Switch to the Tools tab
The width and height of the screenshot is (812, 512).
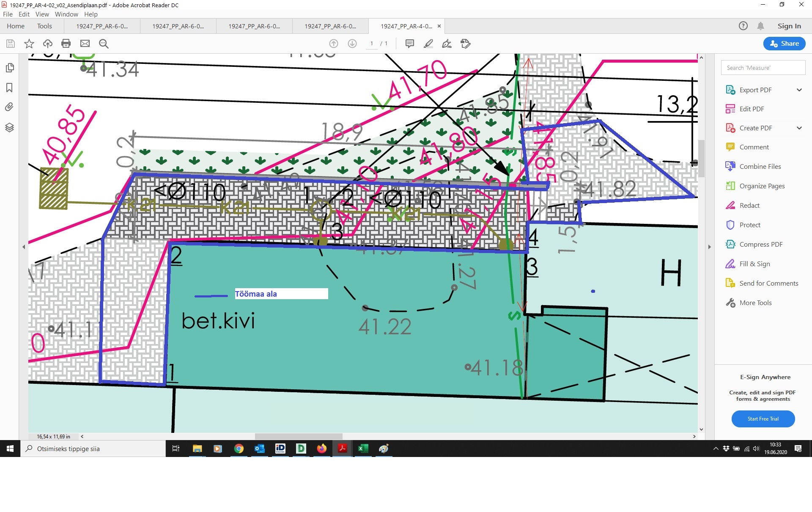[44, 26]
